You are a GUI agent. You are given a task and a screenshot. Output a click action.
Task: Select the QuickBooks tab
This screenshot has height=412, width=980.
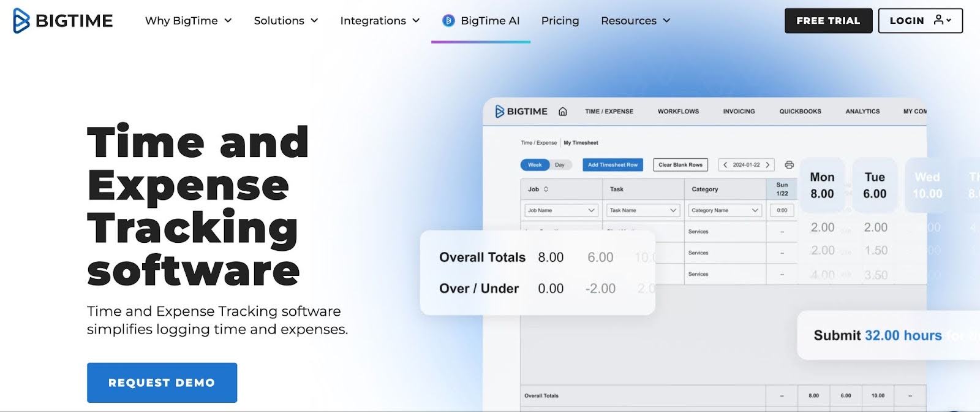pos(800,112)
